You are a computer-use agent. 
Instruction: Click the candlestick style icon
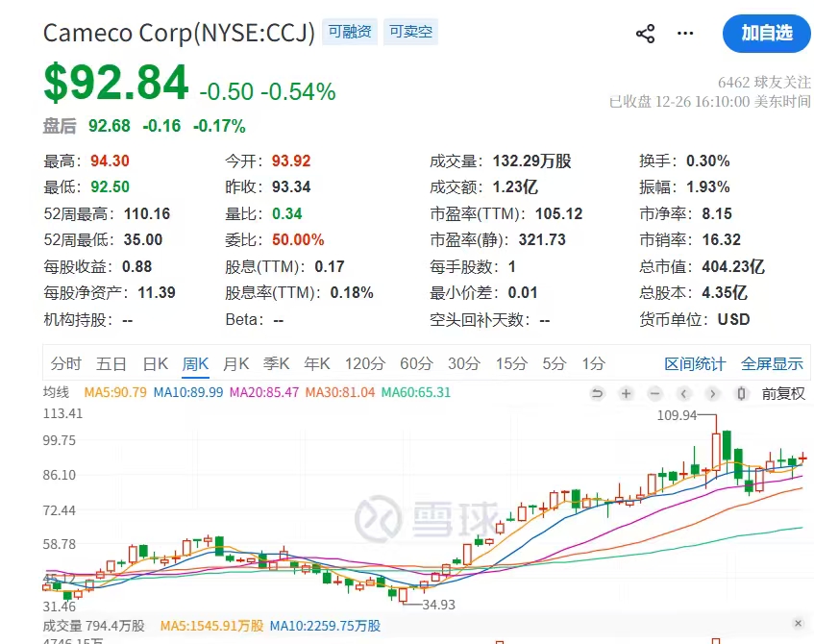741,394
